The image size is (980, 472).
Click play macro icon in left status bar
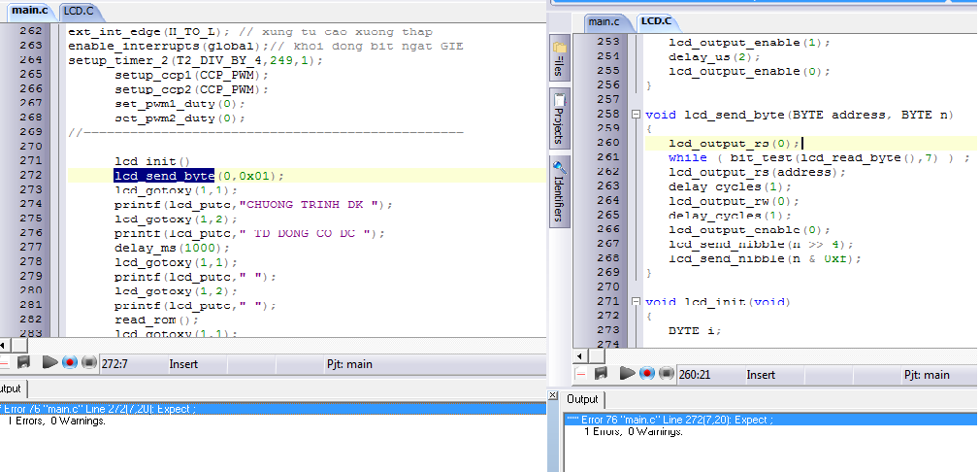click(x=49, y=362)
